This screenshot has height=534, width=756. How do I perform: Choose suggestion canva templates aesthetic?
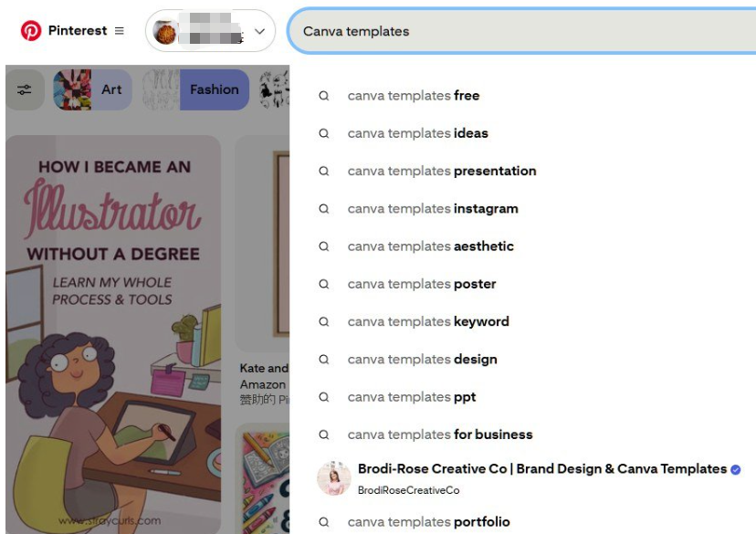431,246
